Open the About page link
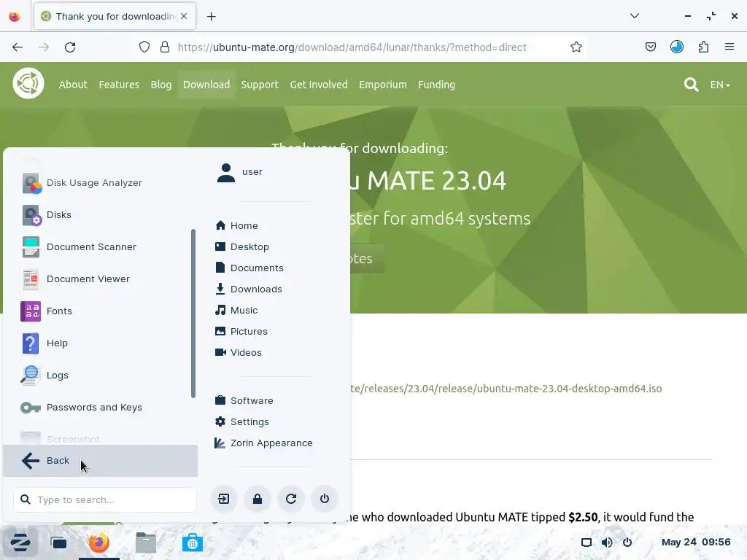Viewport: 747px width, 560px height. (73, 85)
